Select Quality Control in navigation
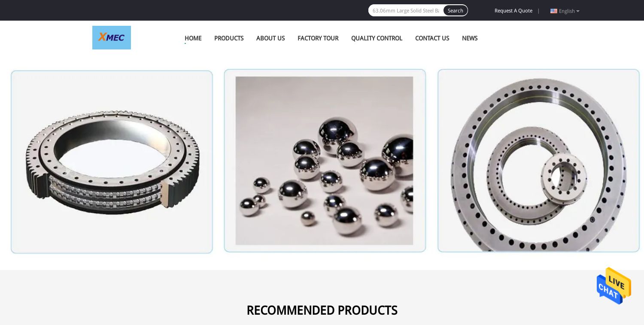 tap(377, 38)
